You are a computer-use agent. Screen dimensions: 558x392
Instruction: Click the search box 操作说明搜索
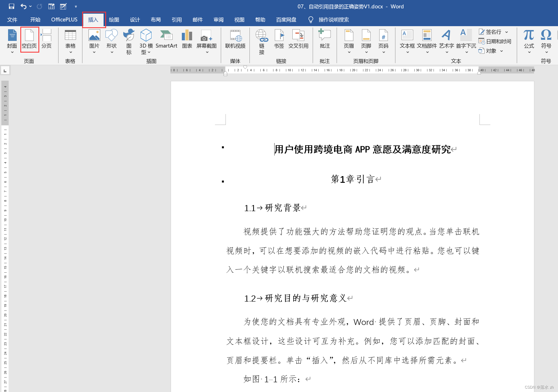point(334,19)
